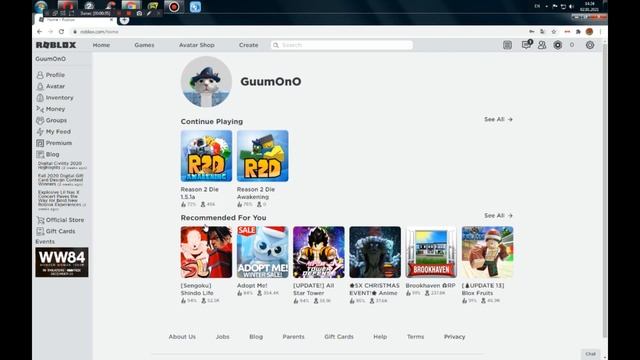Open Chrome from the taskbar
640x360 pixels.
pos(131,6)
